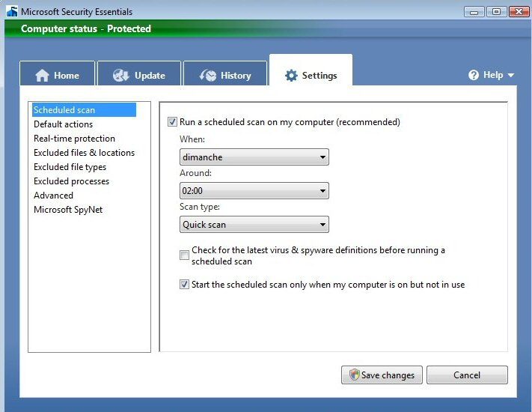The height and width of the screenshot is (412, 532).
Task: Click the Update tab globe icon
Action: tap(120, 75)
